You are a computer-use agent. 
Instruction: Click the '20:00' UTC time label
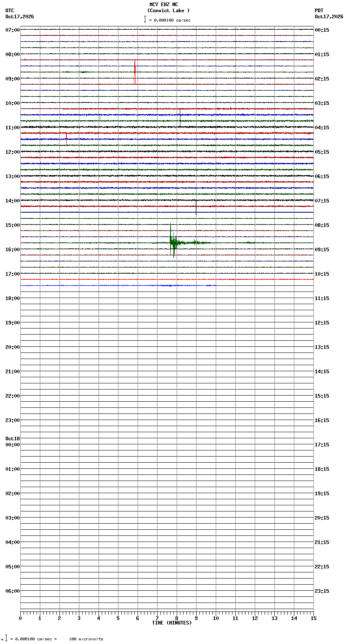tap(13, 347)
